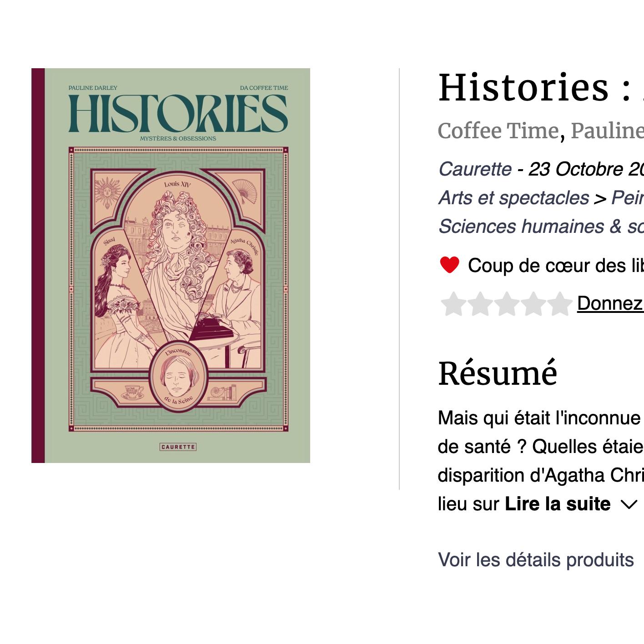The height and width of the screenshot is (644, 644).
Task: Expand the Lire la suite summary text
Action: 558,504
